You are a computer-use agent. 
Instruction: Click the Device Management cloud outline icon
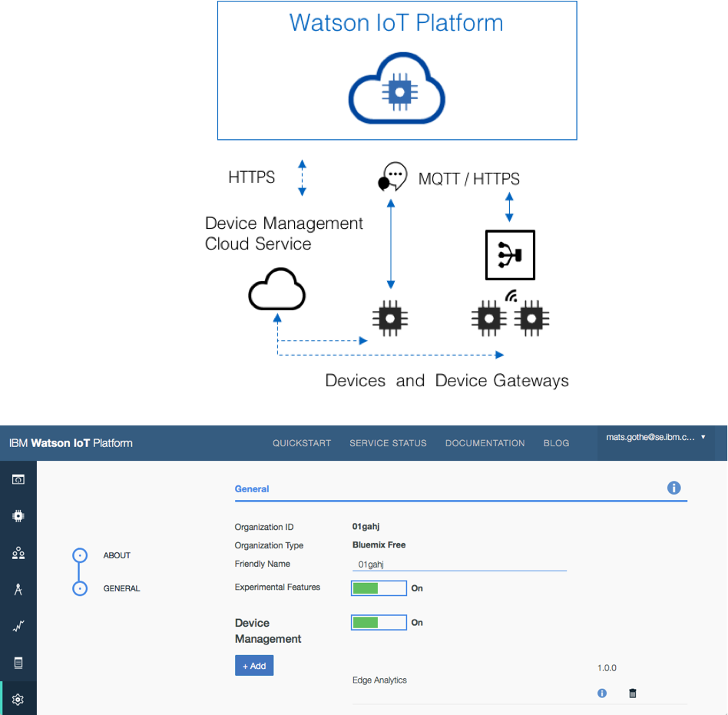tap(276, 290)
